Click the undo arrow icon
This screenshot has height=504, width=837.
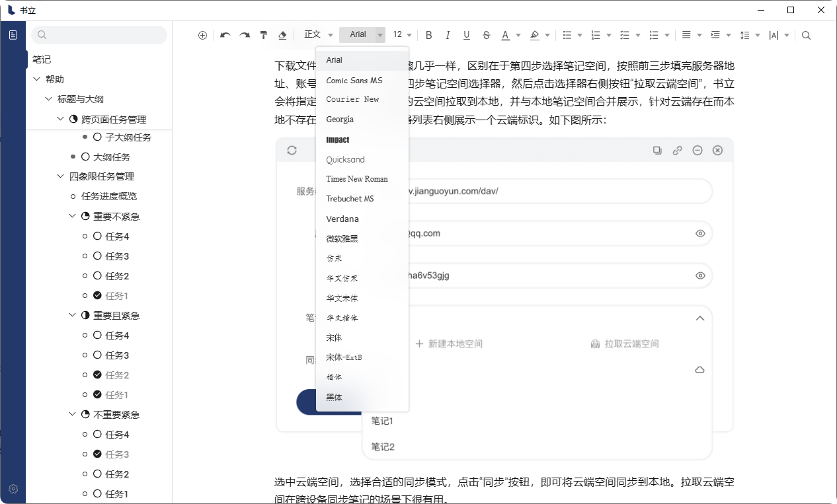(x=225, y=35)
